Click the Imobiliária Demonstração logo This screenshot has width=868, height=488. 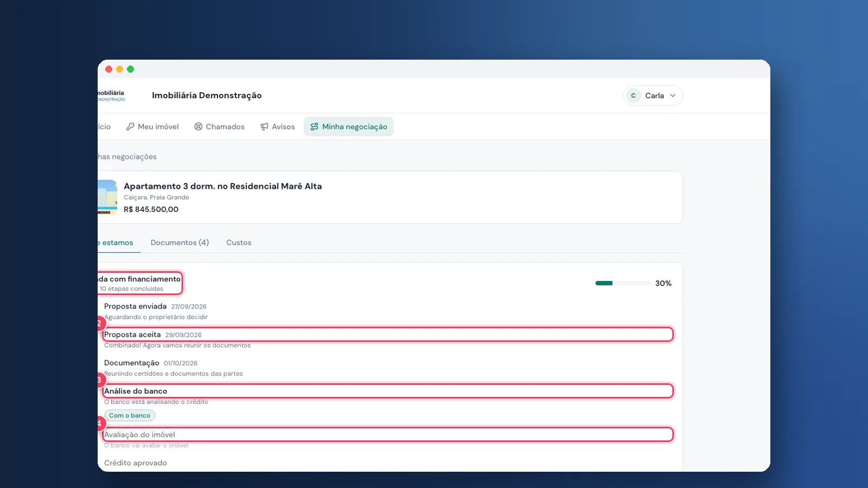coord(111,95)
